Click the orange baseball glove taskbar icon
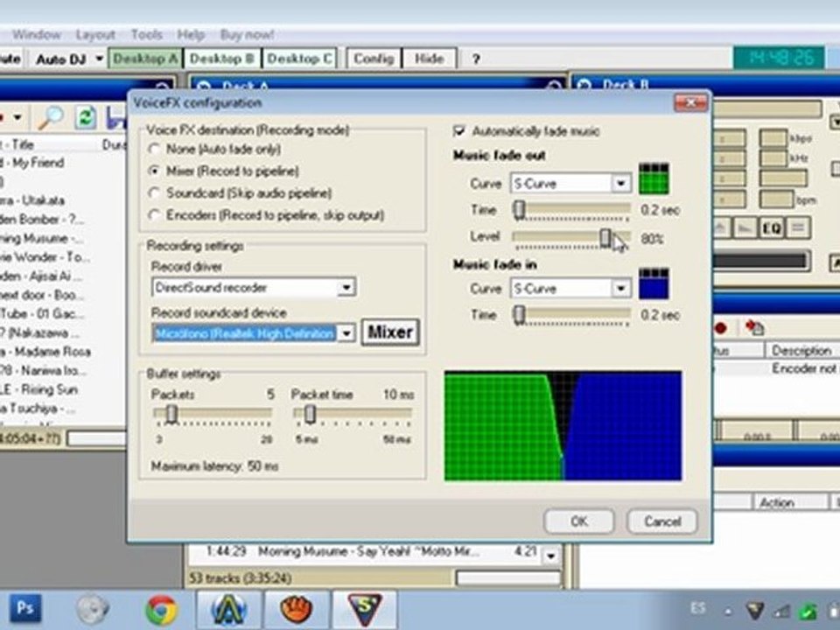 [297, 610]
